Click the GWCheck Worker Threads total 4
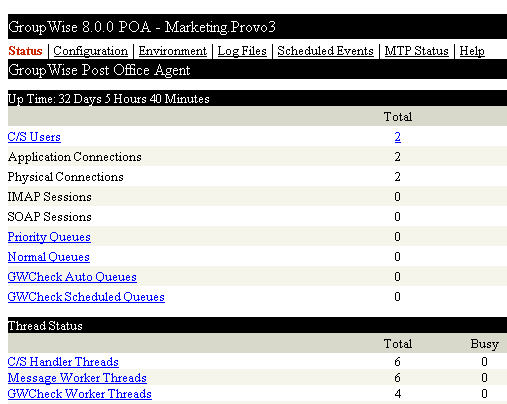This screenshot has height=404, width=507. pyautogui.click(x=397, y=394)
